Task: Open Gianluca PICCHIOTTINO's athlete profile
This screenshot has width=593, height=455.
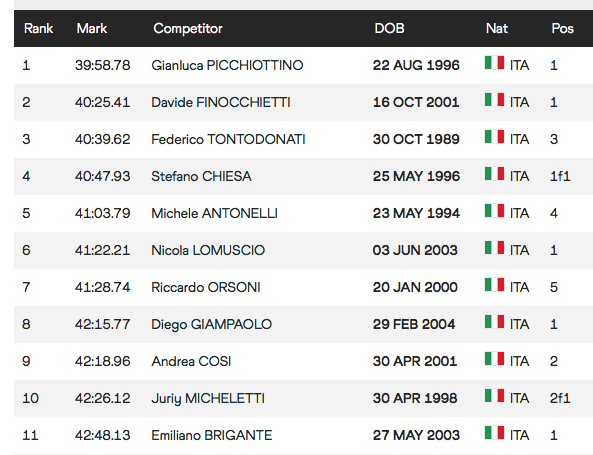Action: (227, 65)
